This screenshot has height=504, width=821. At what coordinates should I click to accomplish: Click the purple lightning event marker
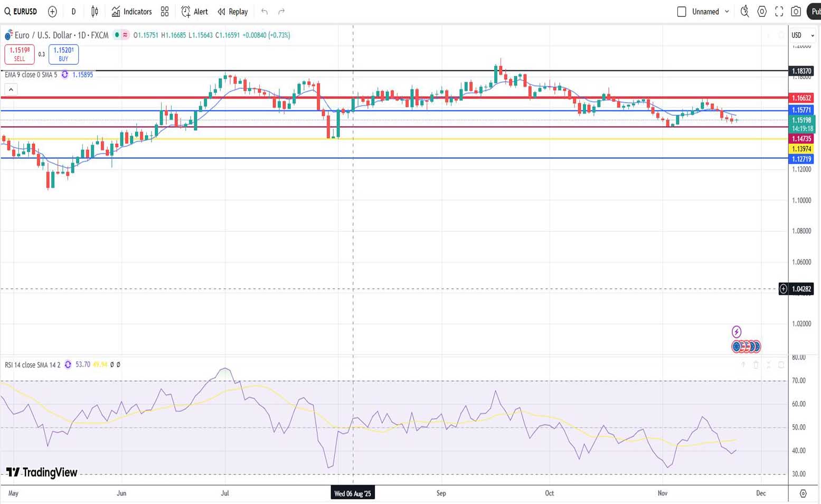pyautogui.click(x=737, y=332)
